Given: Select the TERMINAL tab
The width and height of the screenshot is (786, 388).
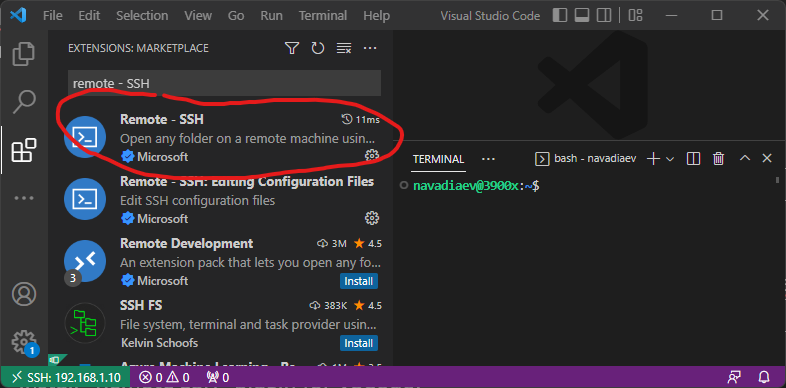Looking at the screenshot, I should [x=439, y=159].
